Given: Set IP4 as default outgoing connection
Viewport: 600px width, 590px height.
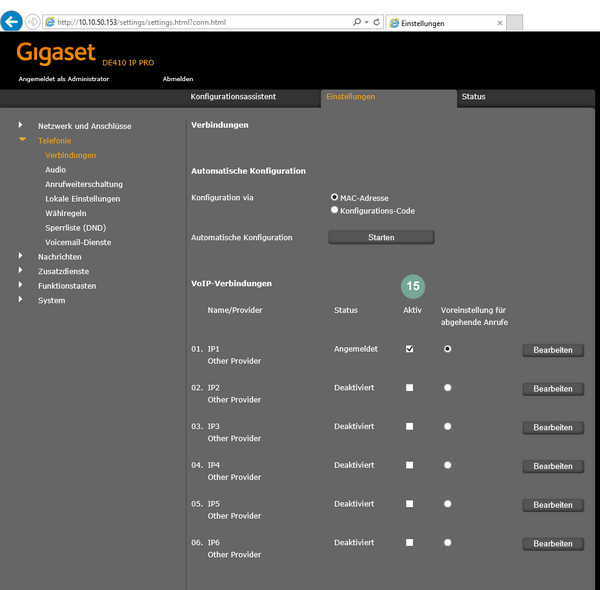Looking at the screenshot, I should click(x=447, y=465).
